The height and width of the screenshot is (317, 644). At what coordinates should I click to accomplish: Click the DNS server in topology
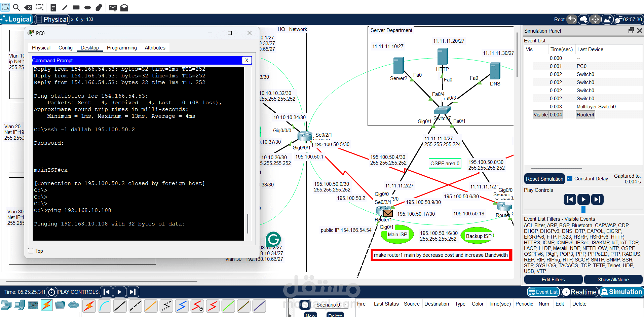495,71
